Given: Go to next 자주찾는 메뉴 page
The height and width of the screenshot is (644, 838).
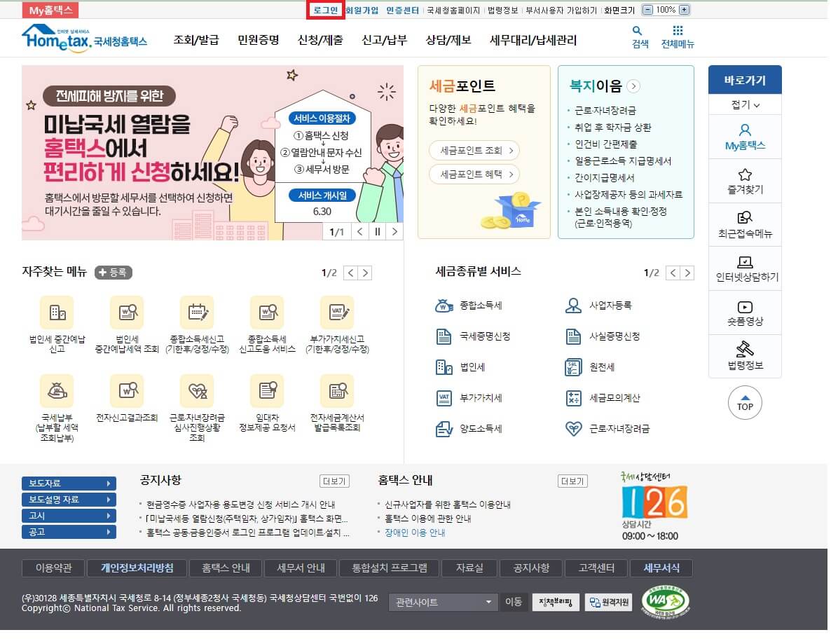Looking at the screenshot, I should (365, 273).
